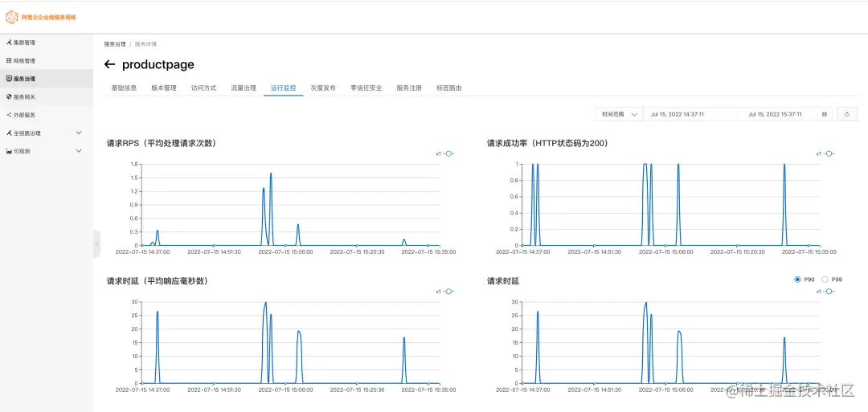868x412 pixels.
Task: Switch to the 标签路由 tab
Action: click(x=449, y=88)
